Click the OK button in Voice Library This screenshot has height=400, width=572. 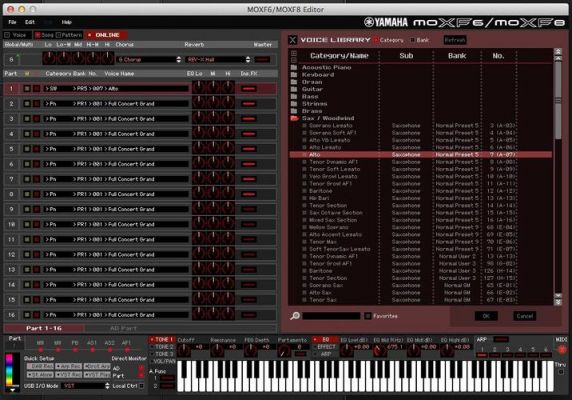486,316
